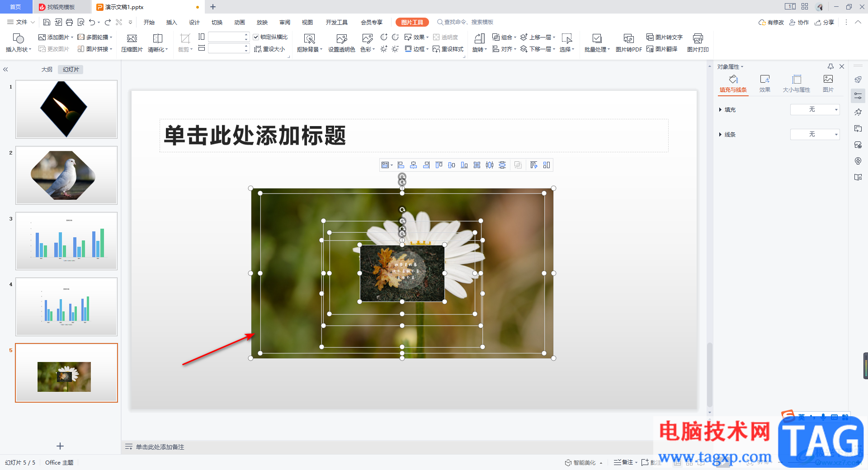Click the 分享 share button

825,22
